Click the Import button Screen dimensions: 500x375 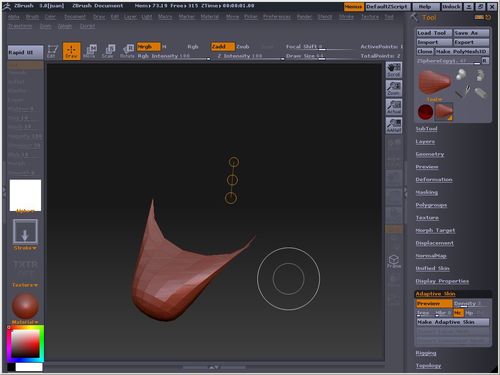pyautogui.click(x=434, y=42)
